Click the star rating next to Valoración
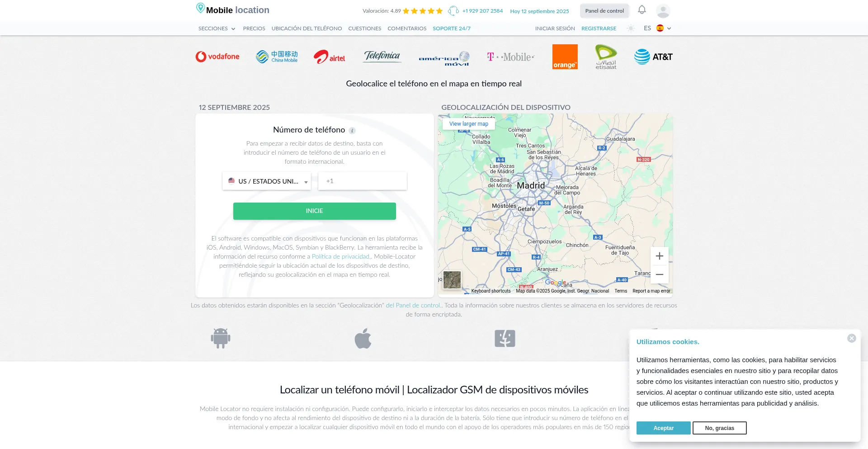The width and height of the screenshot is (868, 449). [x=423, y=11]
